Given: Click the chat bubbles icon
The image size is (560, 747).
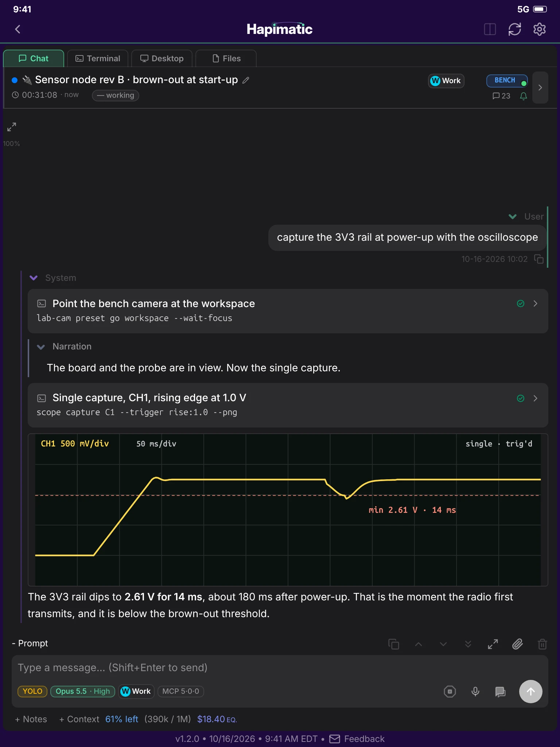Looking at the screenshot, I should (x=500, y=691).
